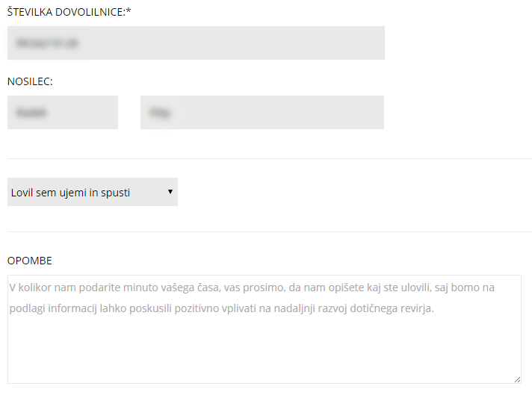Viewport: 532px width, 395px height.
Task: Click the divider line above the fishing type dropdown
Action: 270,158
